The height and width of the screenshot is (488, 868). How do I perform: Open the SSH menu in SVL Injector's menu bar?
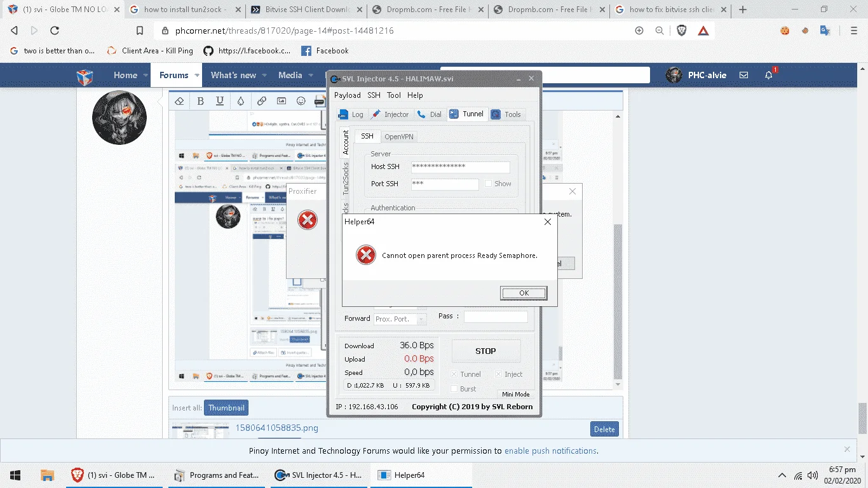pos(374,95)
